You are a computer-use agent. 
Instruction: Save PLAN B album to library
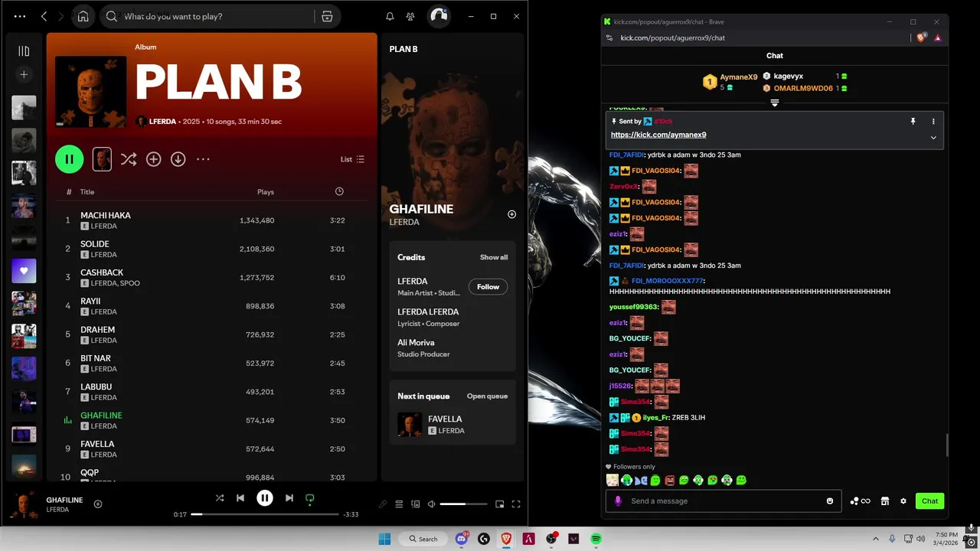tap(153, 159)
